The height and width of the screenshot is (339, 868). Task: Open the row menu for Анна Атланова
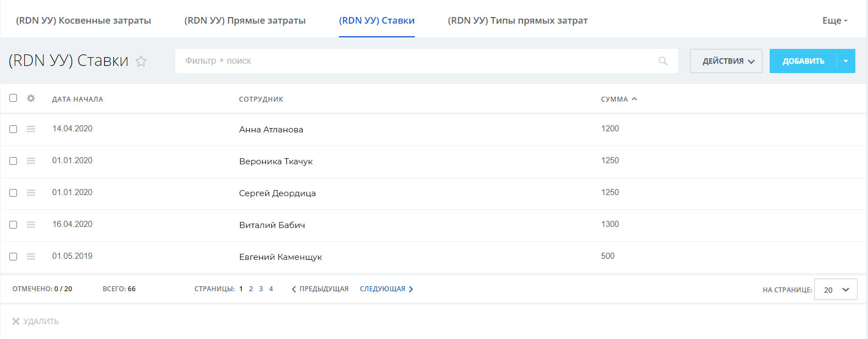pyautogui.click(x=31, y=129)
